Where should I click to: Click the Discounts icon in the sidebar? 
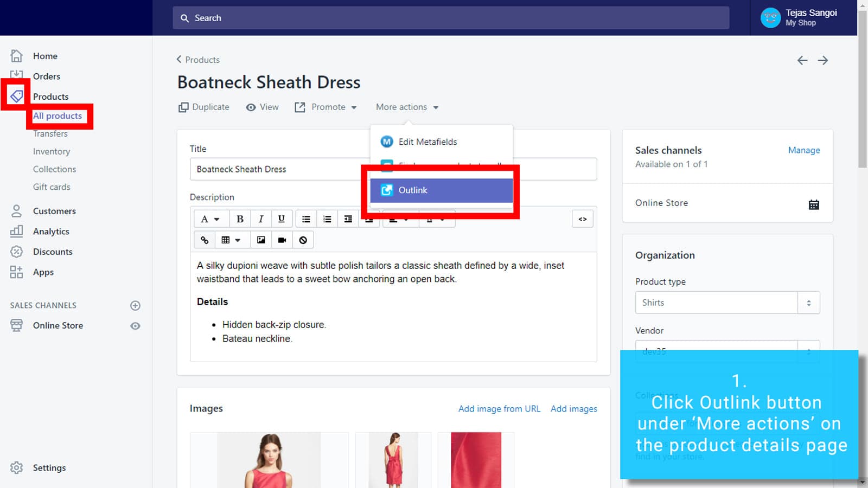[16, 251]
